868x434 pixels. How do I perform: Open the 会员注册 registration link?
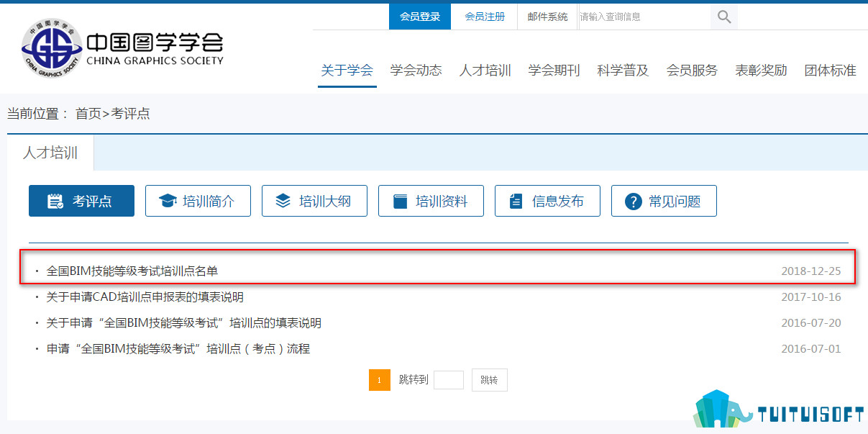pyautogui.click(x=485, y=17)
